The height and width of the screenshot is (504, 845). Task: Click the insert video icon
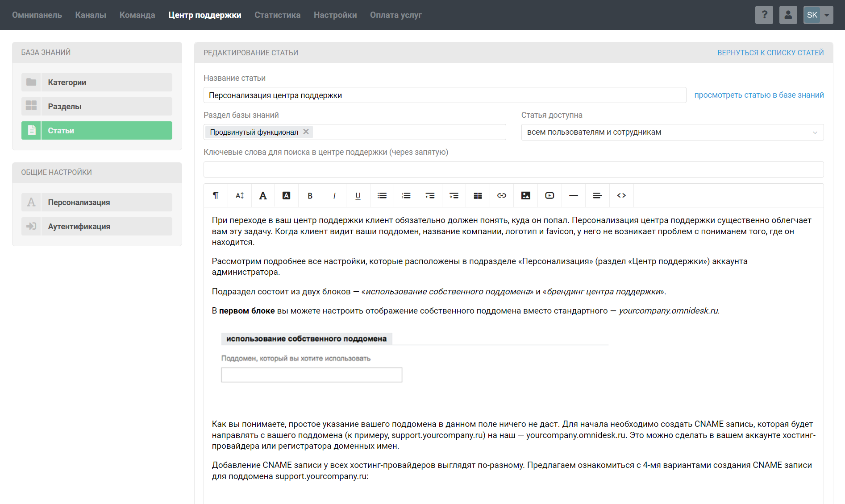[549, 196]
